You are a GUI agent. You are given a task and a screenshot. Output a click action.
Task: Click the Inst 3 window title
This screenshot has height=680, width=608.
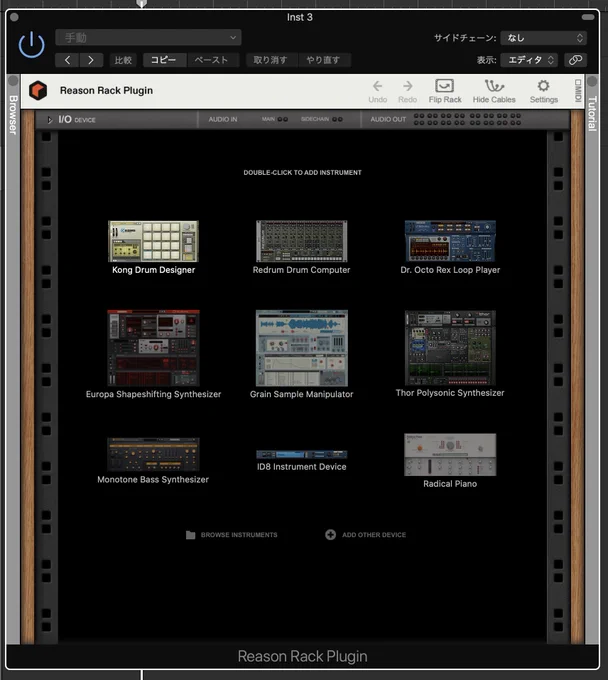pos(300,17)
